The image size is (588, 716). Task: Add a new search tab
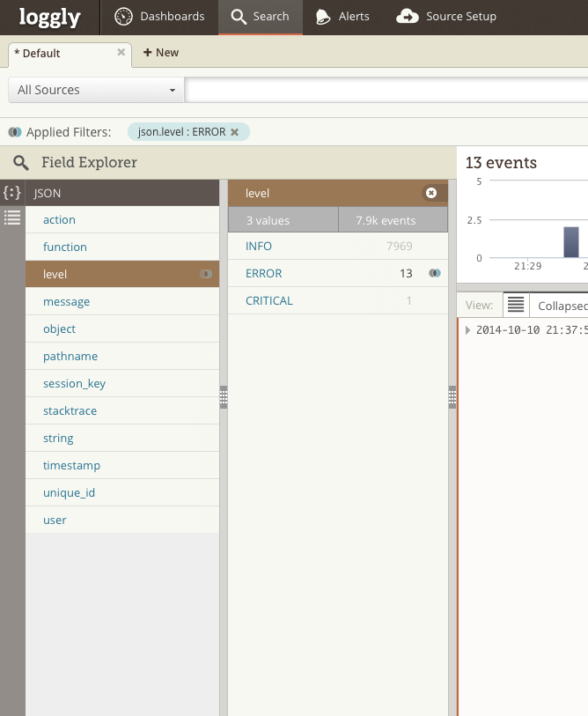coord(161,53)
